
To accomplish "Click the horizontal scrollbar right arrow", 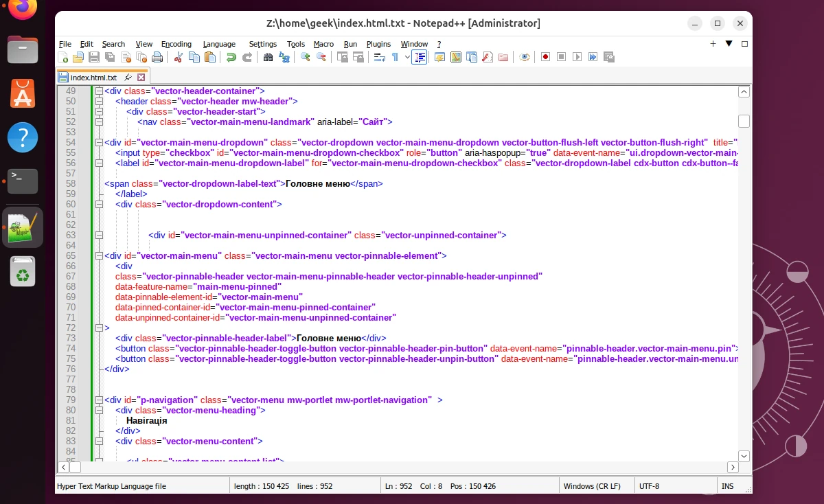I will click(733, 467).
